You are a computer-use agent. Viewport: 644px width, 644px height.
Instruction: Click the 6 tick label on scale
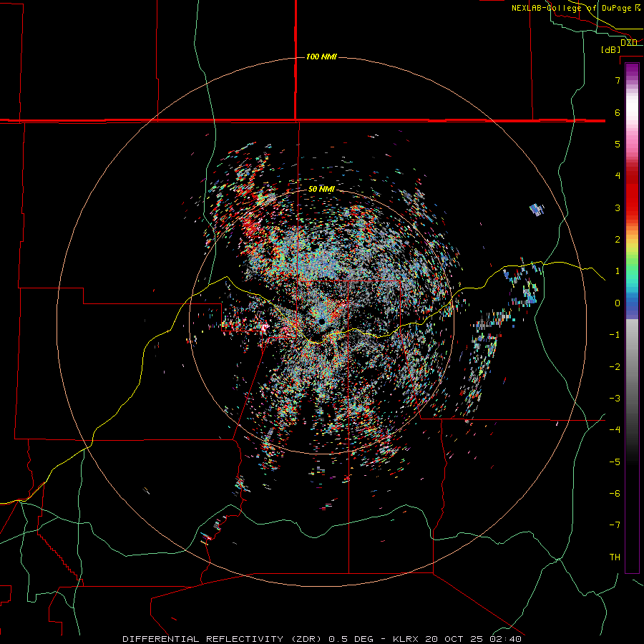618,112
